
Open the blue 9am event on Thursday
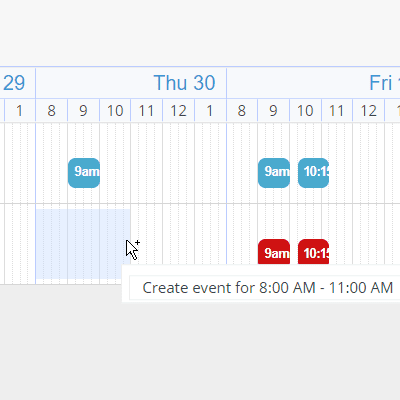point(84,173)
